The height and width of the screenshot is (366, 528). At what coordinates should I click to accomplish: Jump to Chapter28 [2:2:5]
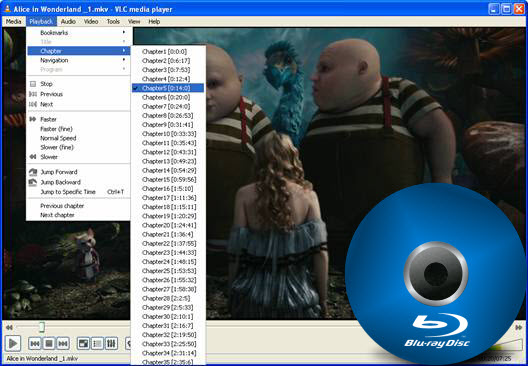coord(168,298)
